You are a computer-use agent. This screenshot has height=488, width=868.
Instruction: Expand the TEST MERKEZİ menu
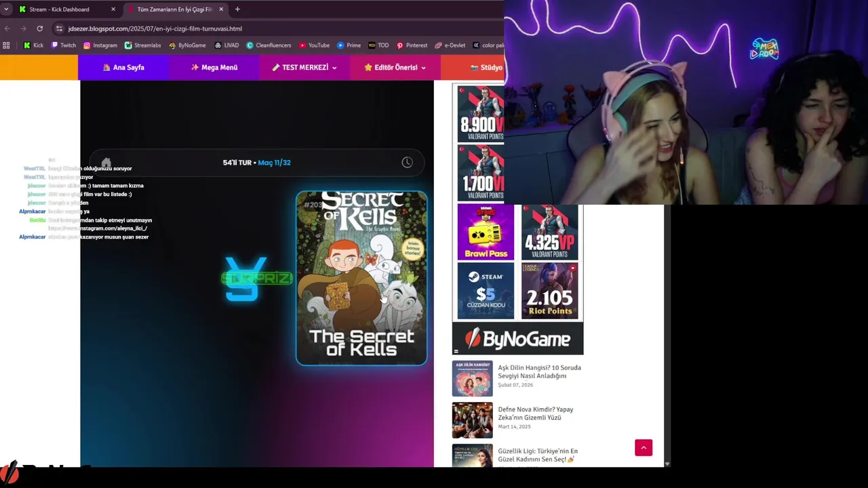click(304, 67)
